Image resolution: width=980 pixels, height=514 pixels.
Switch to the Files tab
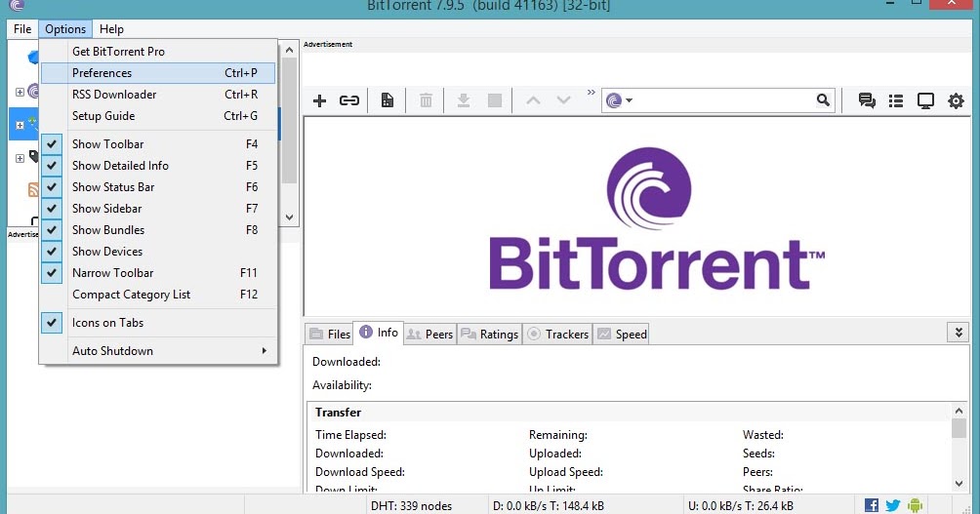click(329, 335)
